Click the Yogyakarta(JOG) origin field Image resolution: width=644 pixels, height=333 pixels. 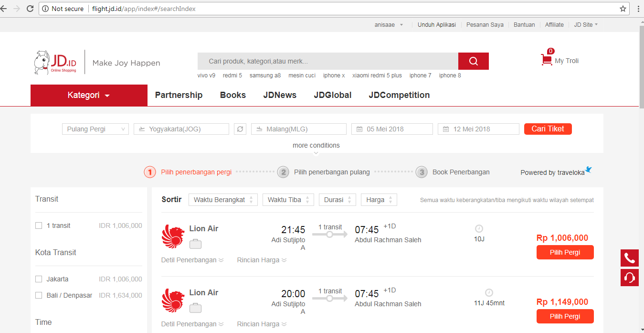tap(181, 129)
